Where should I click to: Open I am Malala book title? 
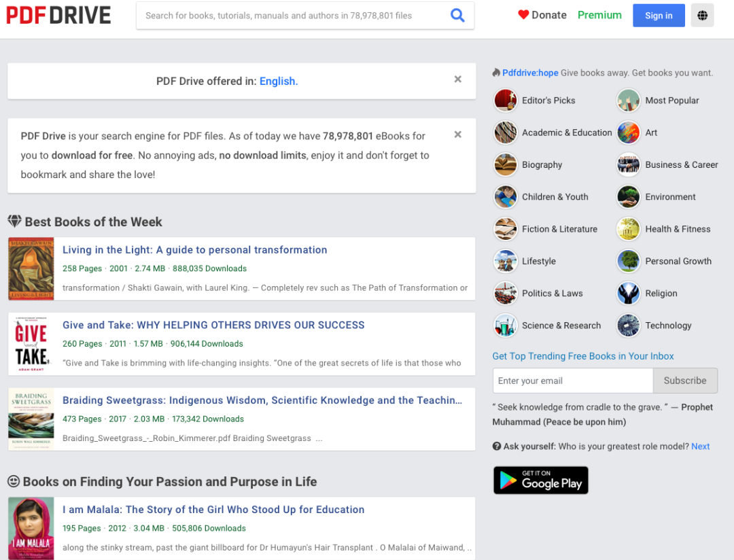(x=213, y=510)
